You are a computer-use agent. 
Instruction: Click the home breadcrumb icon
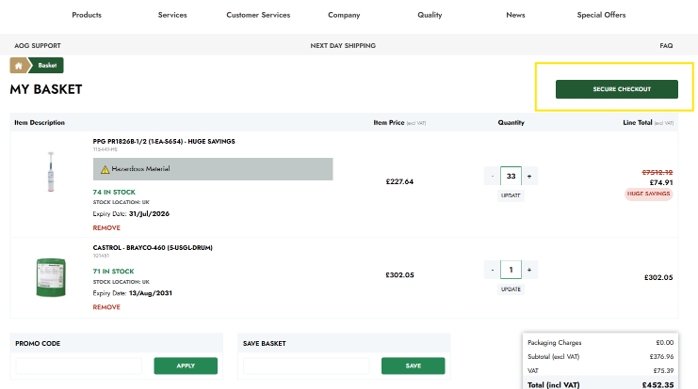pos(19,65)
